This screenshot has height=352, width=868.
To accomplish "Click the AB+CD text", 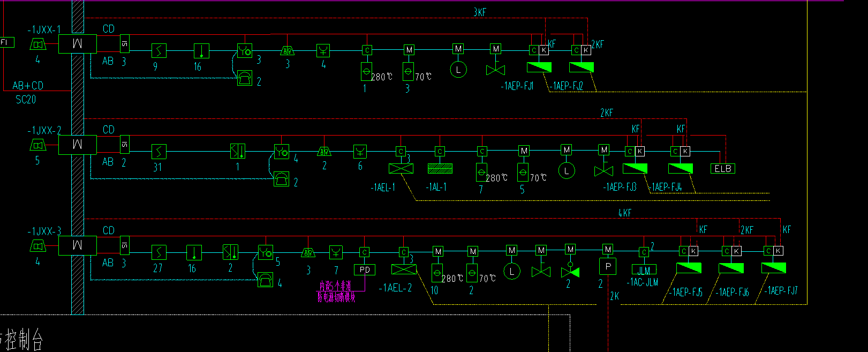I will (28, 86).
